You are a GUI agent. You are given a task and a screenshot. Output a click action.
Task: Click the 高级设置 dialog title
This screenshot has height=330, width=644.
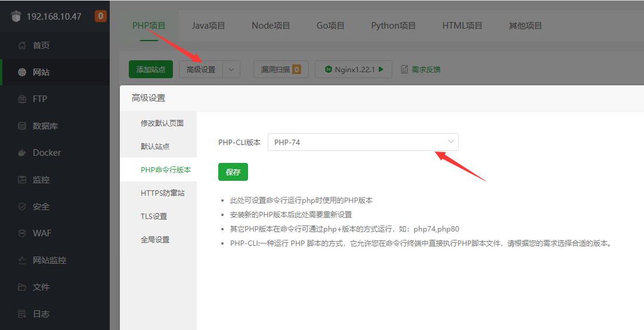pos(148,98)
